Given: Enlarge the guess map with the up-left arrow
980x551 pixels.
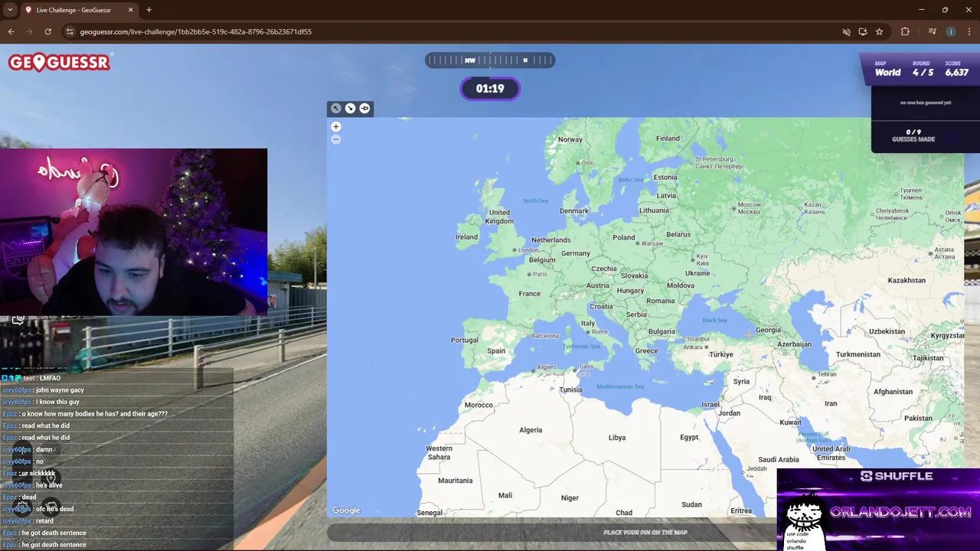Looking at the screenshot, I should tap(335, 108).
